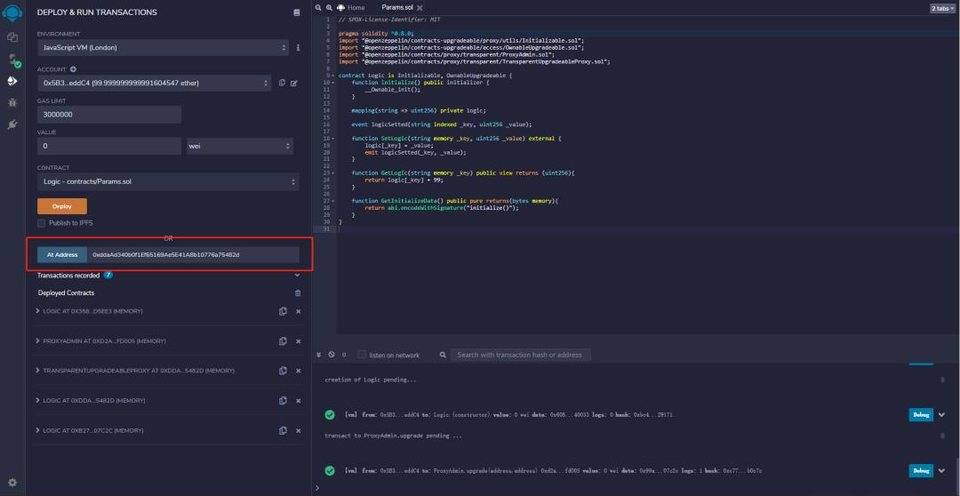Click the orange Deploy button
This screenshot has height=496, width=960.
[55, 206]
